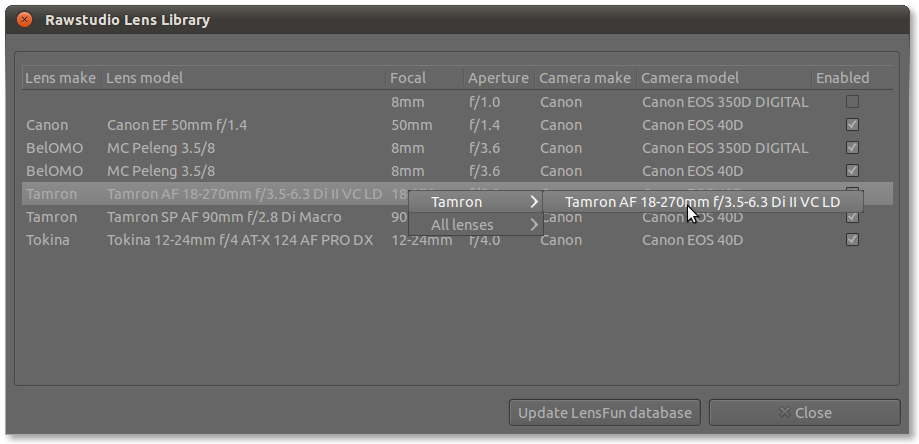The image size is (919, 444).
Task: Expand the arrow next to All lenses
Action: coord(533,225)
